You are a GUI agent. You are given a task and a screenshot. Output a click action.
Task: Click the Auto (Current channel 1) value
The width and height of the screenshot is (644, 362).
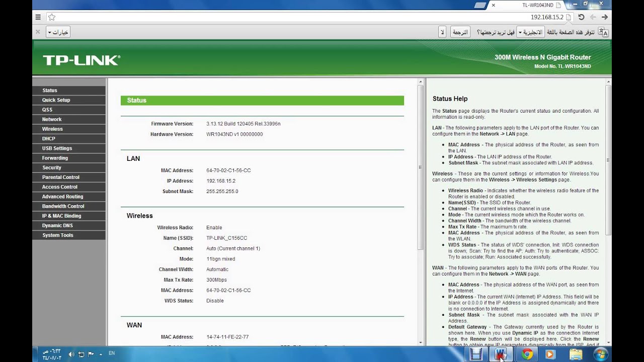tap(233, 249)
